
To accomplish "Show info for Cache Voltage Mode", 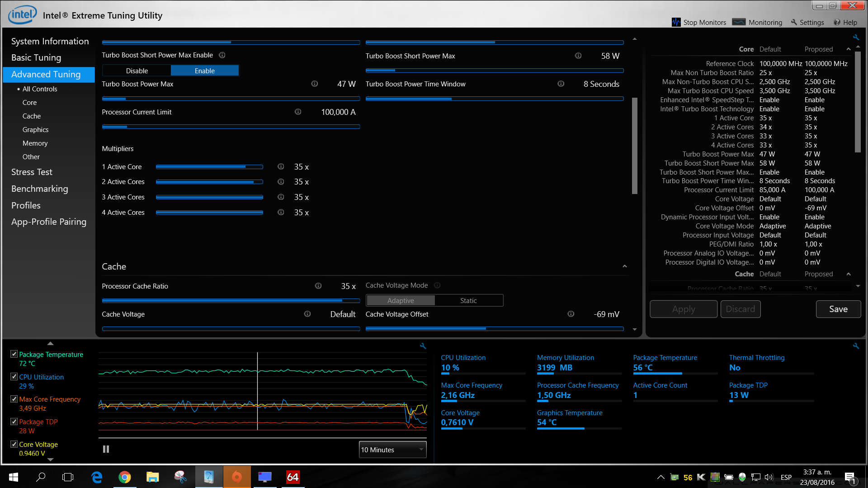I will point(437,285).
